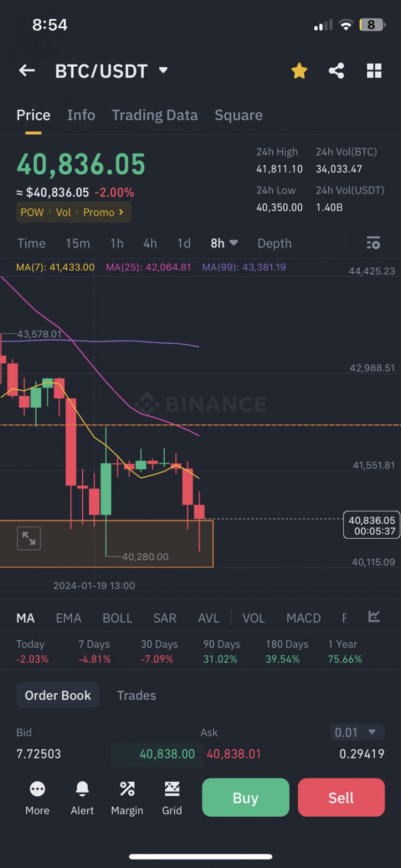401x868 pixels.
Task: Switch to the Trades tab
Action: 136,695
